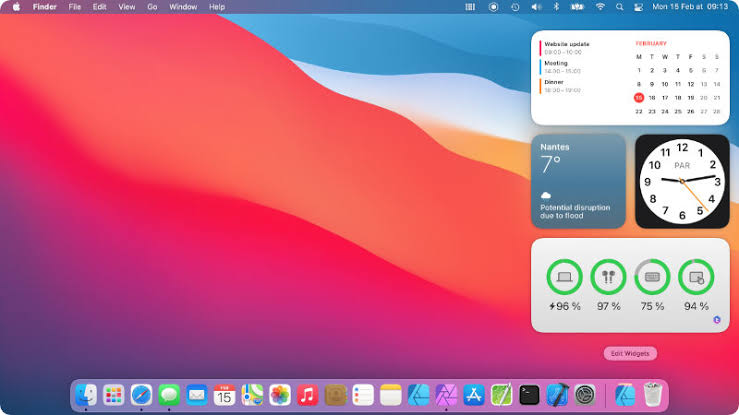739x415 pixels.
Task: Open Control Center in menu bar
Action: click(x=639, y=7)
